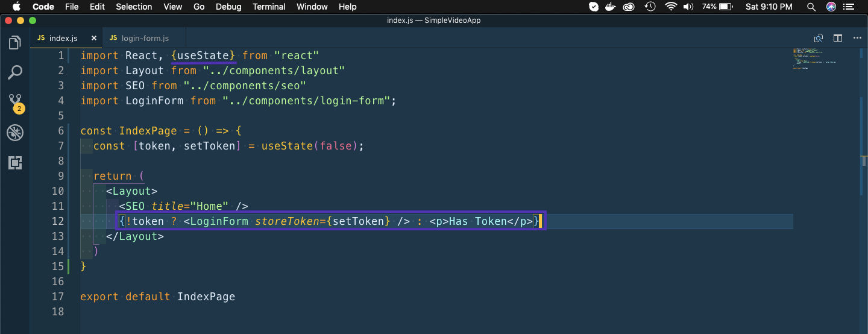Open the Edit menu

click(x=97, y=7)
